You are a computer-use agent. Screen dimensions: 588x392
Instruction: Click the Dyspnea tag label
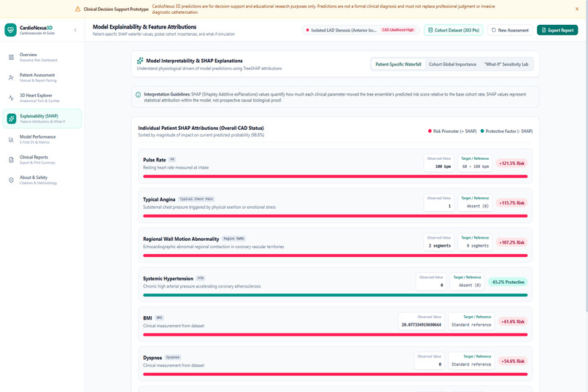coord(173,358)
